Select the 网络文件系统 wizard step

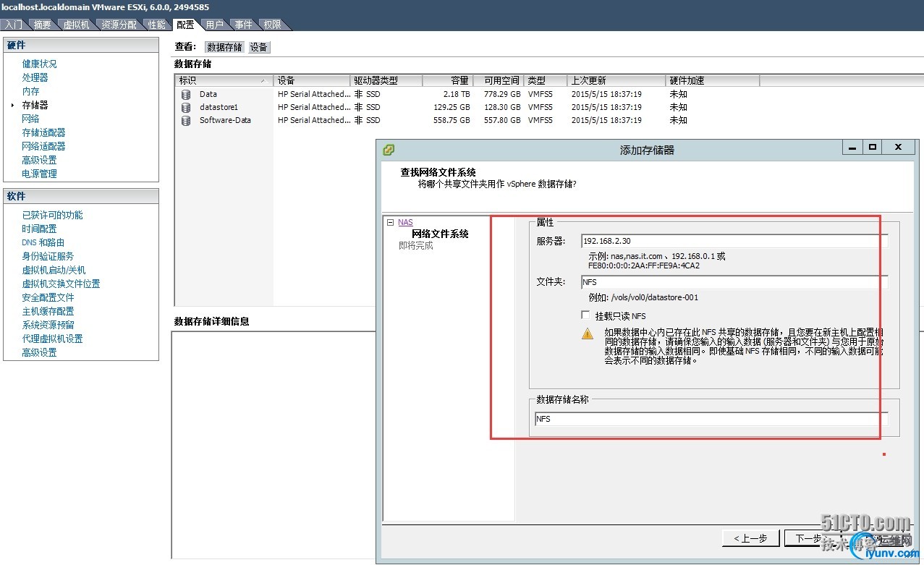tap(440, 234)
